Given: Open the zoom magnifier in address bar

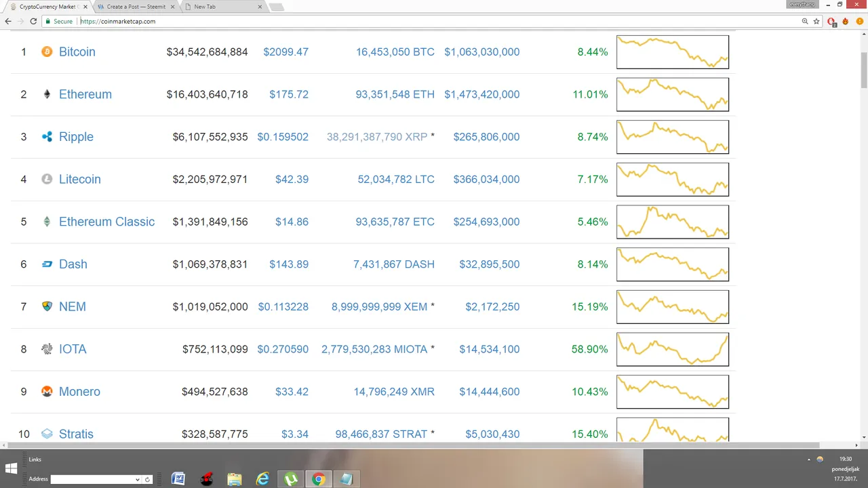Looking at the screenshot, I should point(805,21).
